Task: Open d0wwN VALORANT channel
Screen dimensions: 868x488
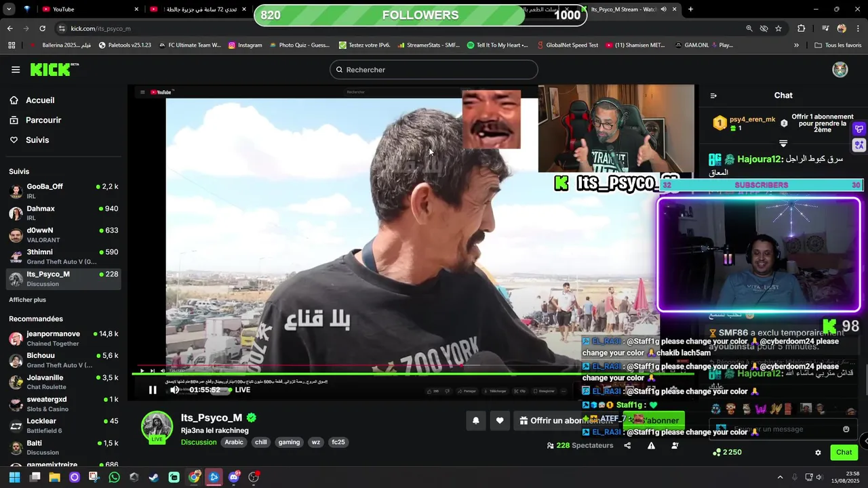Action: tap(64, 235)
